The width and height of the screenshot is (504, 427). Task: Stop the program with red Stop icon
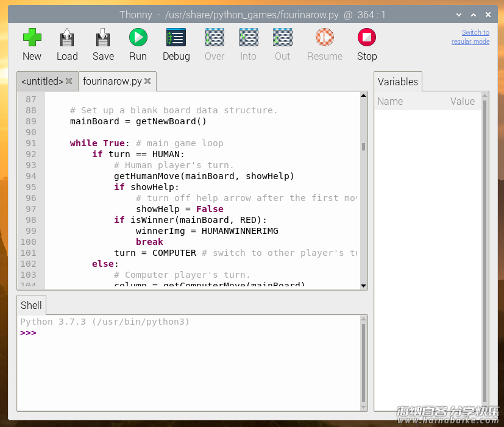[x=367, y=37]
